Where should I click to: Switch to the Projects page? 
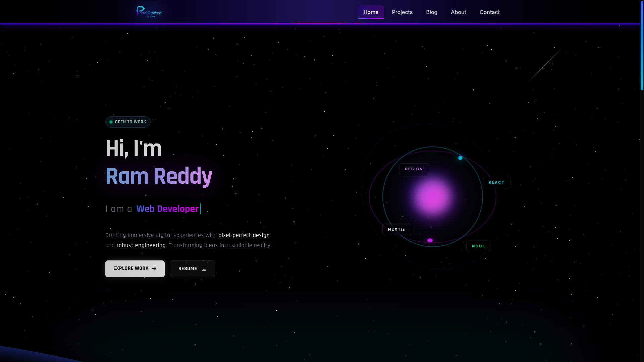(x=402, y=12)
